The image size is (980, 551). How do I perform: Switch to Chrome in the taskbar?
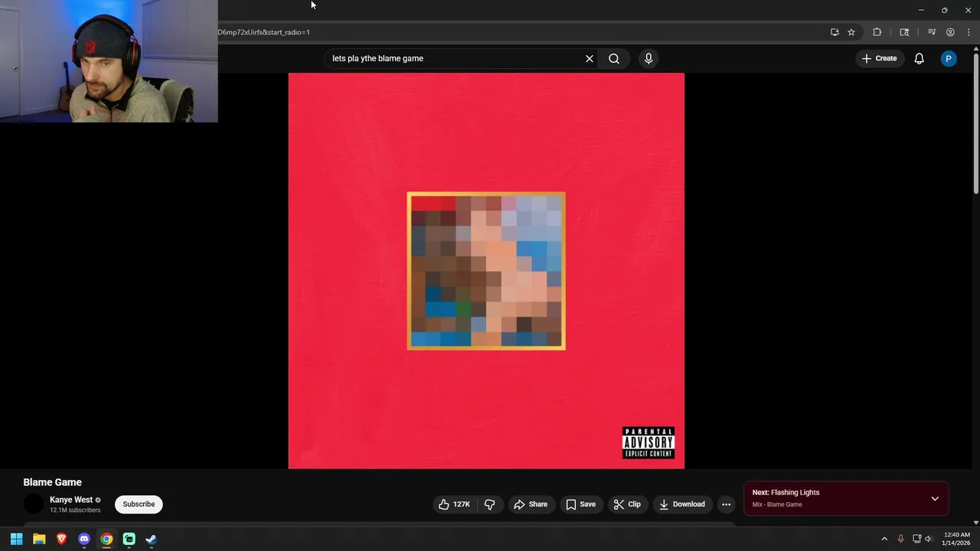pos(106,539)
